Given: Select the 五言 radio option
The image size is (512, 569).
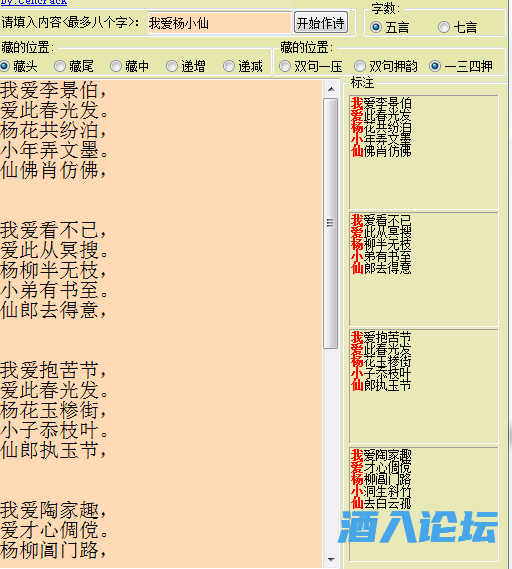Looking at the screenshot, I should [x=390, y=27].
